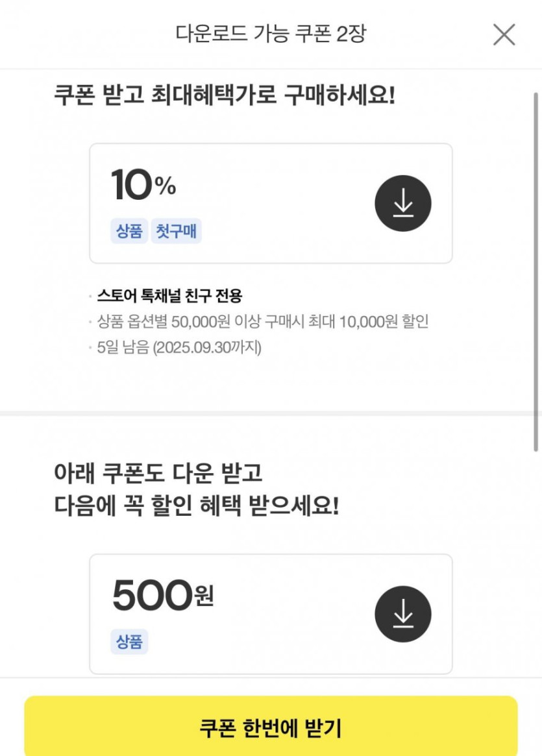
Task: Download the 10% first-purchase coupon
Action: 402,204
